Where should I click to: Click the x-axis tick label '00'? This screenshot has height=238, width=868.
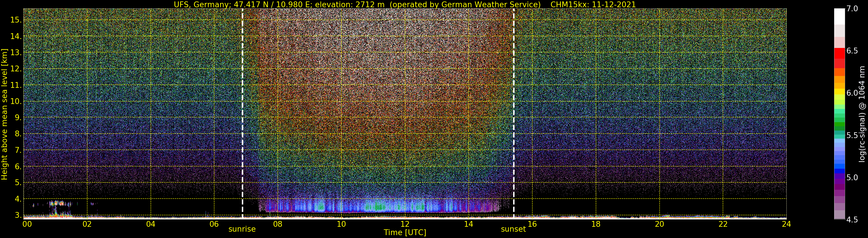point(27,224)
